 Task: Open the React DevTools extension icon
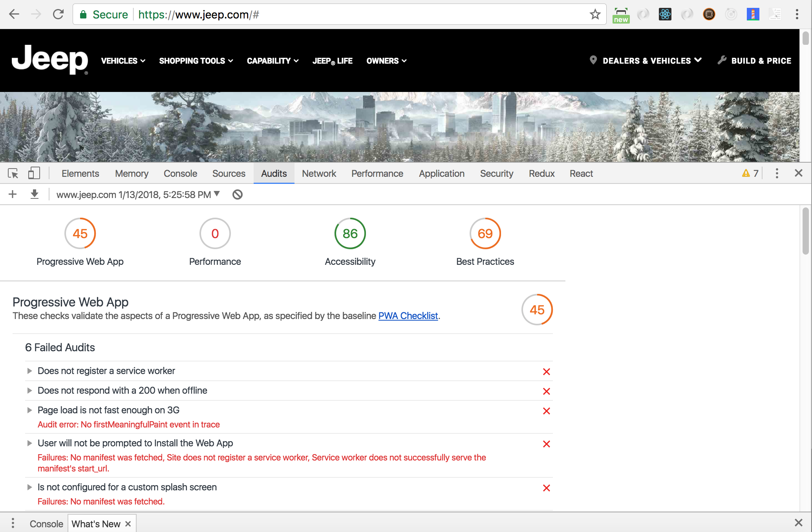[x=665, y=15]
